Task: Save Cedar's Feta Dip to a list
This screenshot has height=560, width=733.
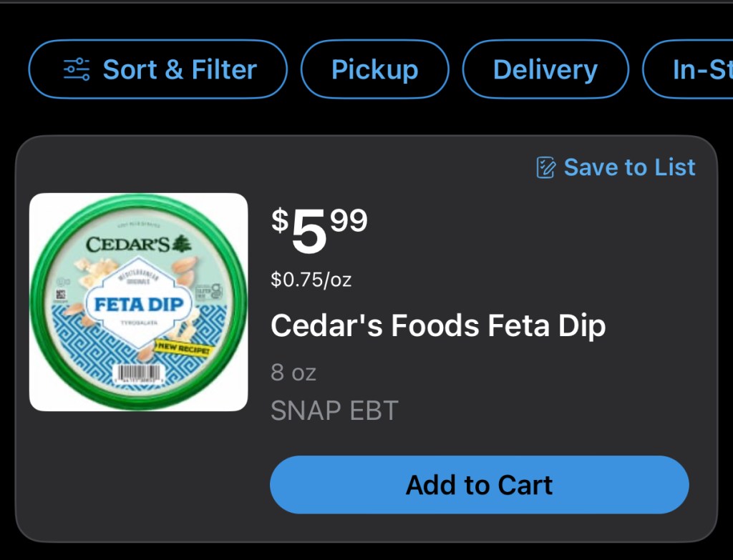Action: (614, 167)
